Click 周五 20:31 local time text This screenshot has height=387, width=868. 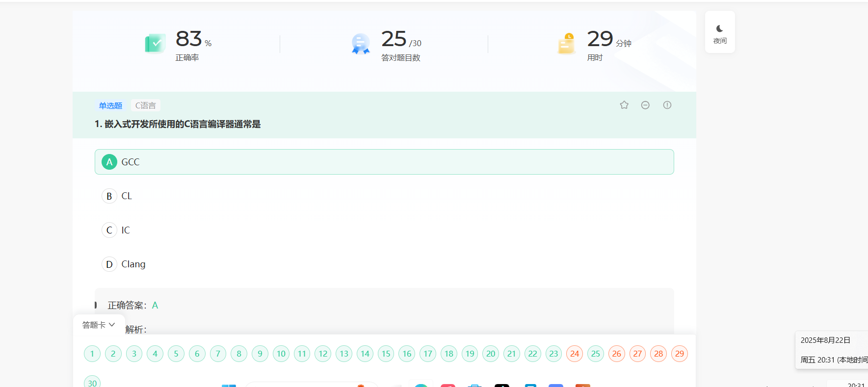click(834, 360)
